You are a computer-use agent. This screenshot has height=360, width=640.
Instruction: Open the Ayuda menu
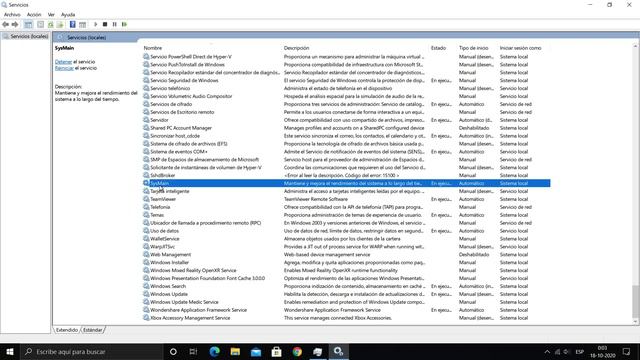click(x=68, y=15)
